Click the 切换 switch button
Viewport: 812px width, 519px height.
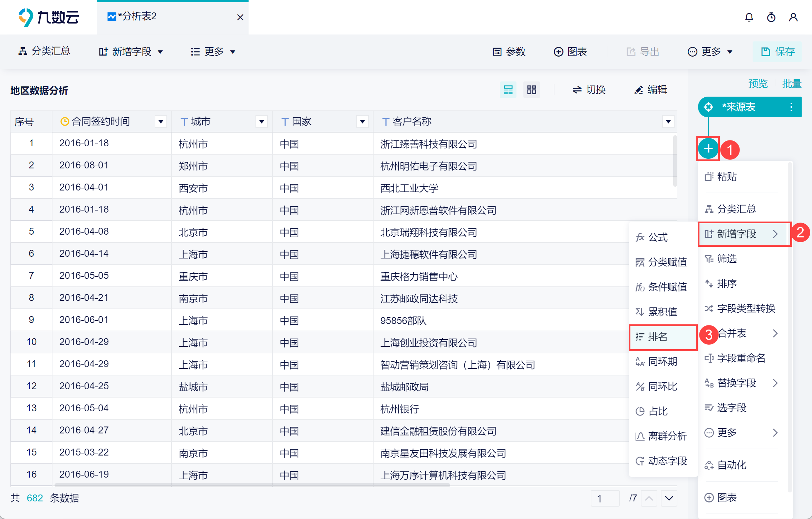(589, 90)
